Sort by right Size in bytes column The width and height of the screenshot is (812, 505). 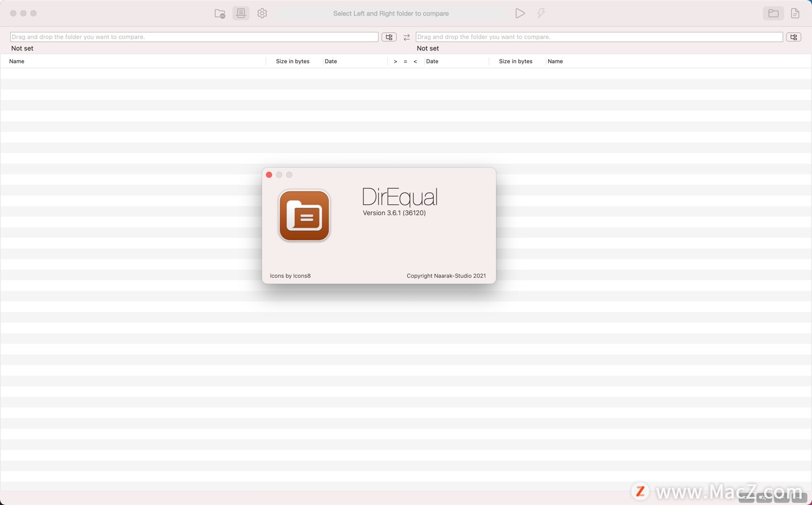pos(516,61)
